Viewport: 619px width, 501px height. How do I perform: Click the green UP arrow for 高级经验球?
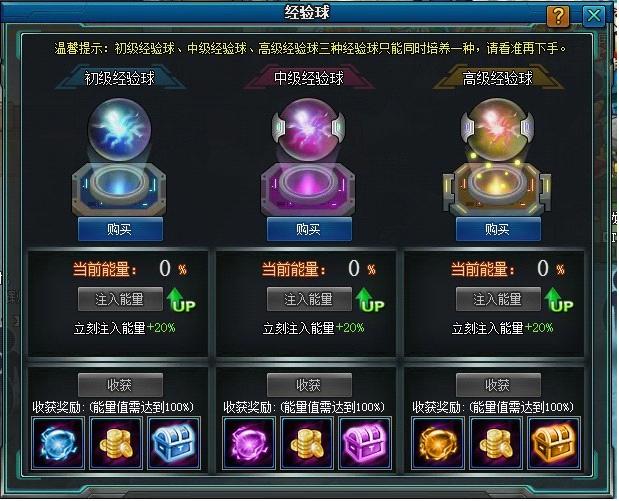[559, 300]
